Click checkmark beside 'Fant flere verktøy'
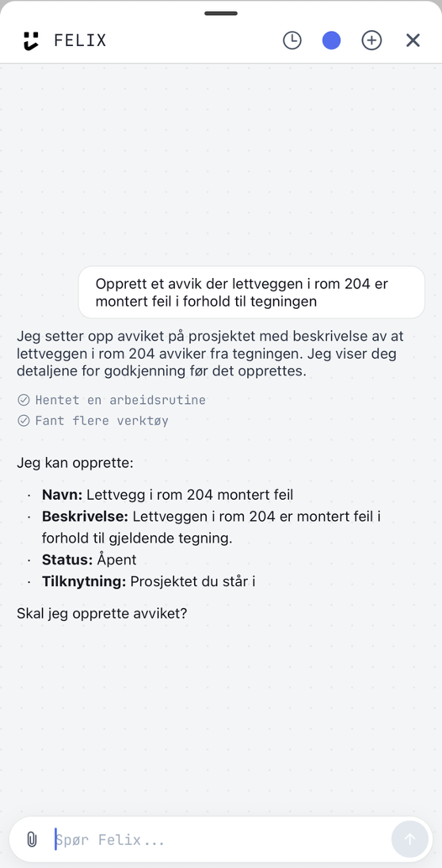Screen dimensions: 442x868 [24, 421]
